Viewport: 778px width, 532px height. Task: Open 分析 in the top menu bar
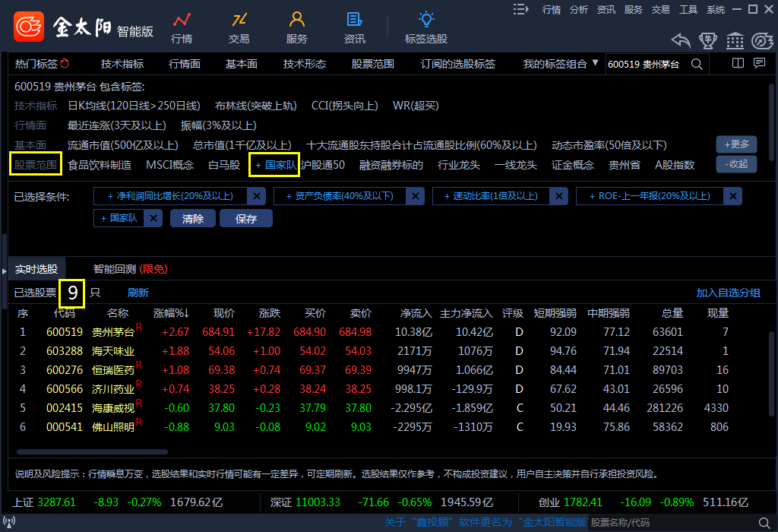[578, 9]
